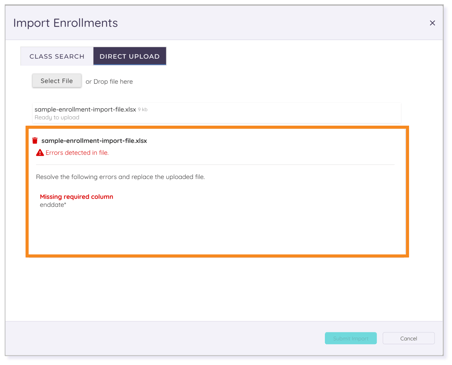Click the orange border of the error panel
Screen dimensions: 452x365
pyautogui.click(x=217, y=127)
